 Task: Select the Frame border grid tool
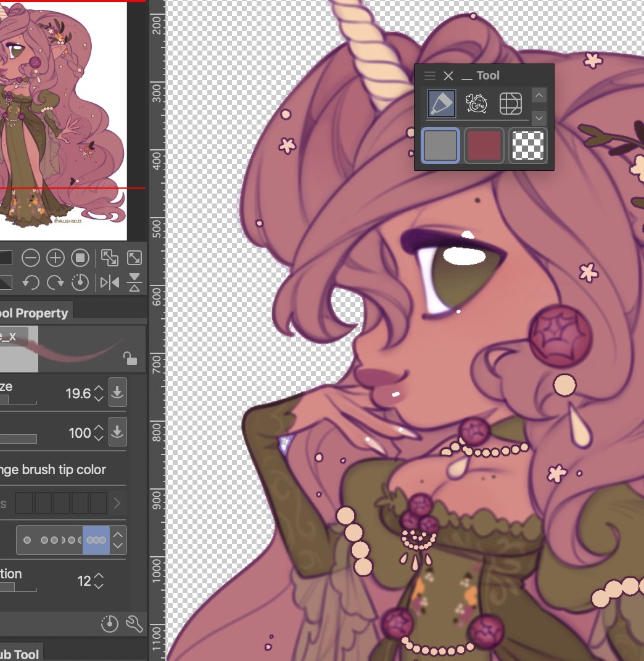pyautogui.click(x=510, y=104)
